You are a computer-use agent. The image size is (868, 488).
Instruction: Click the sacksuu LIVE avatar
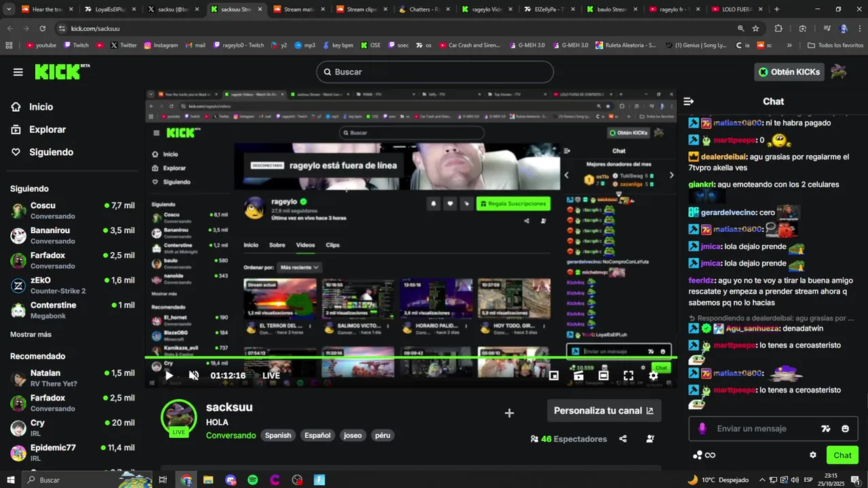point(179,418)
